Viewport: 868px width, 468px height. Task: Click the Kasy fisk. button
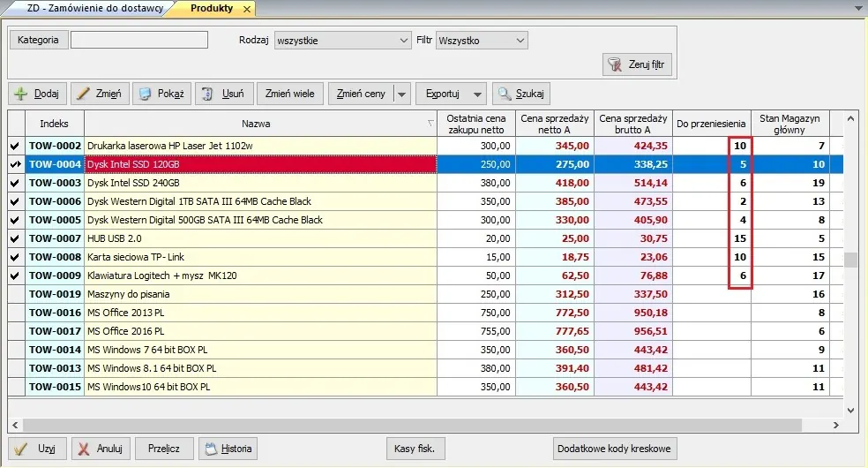[x=415, y=449]
